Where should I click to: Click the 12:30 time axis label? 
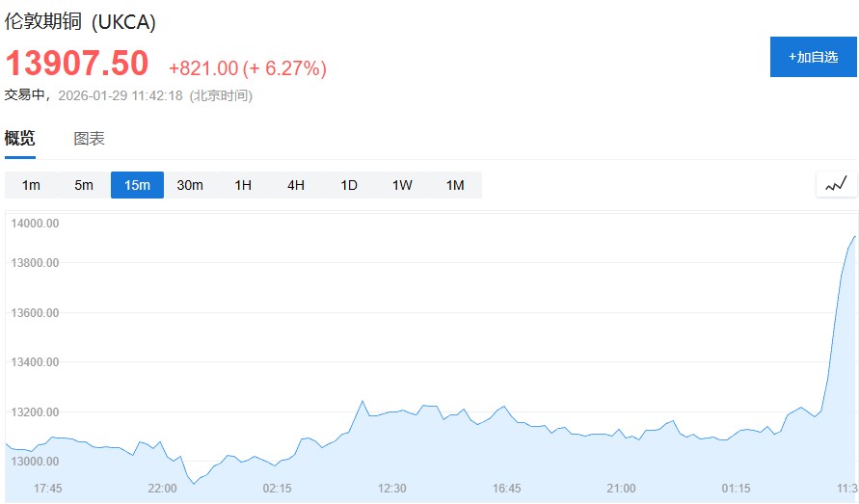[x=391, y=489]
